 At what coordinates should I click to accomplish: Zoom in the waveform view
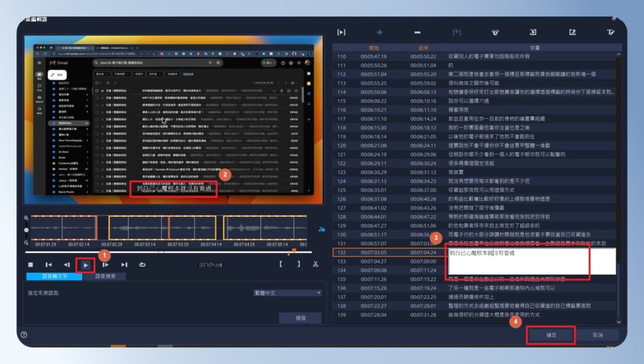coord(26,218)
